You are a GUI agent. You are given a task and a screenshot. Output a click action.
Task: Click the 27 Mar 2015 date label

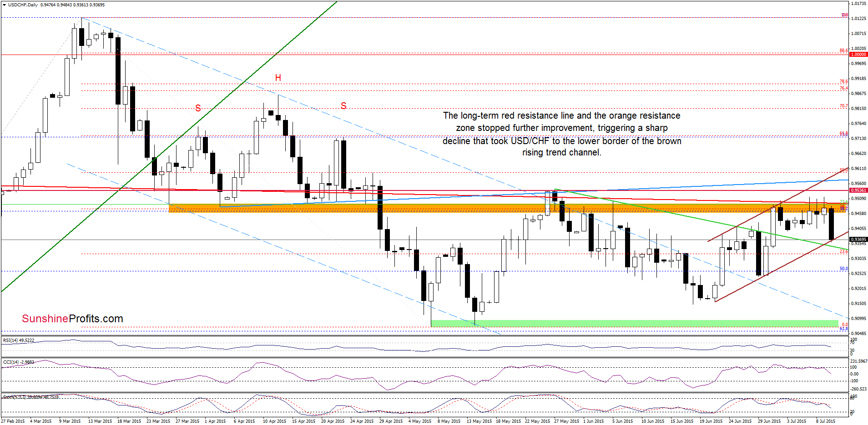[187, 421]
